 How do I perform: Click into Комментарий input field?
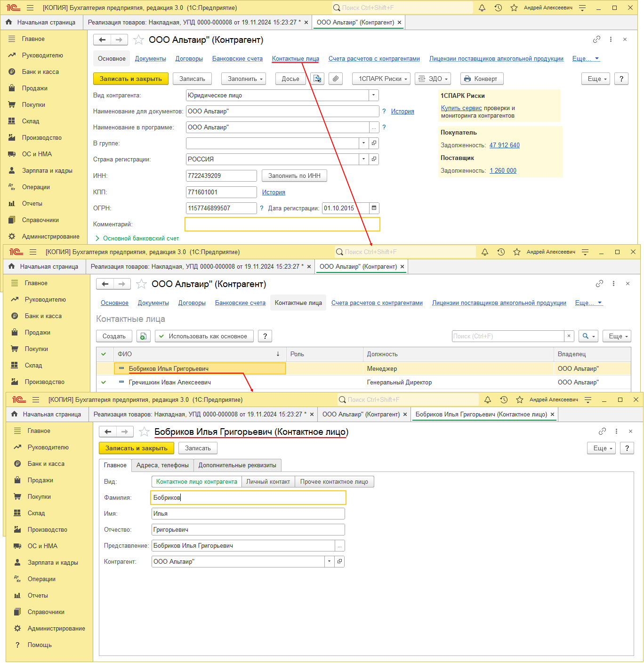tap(282, 224)
